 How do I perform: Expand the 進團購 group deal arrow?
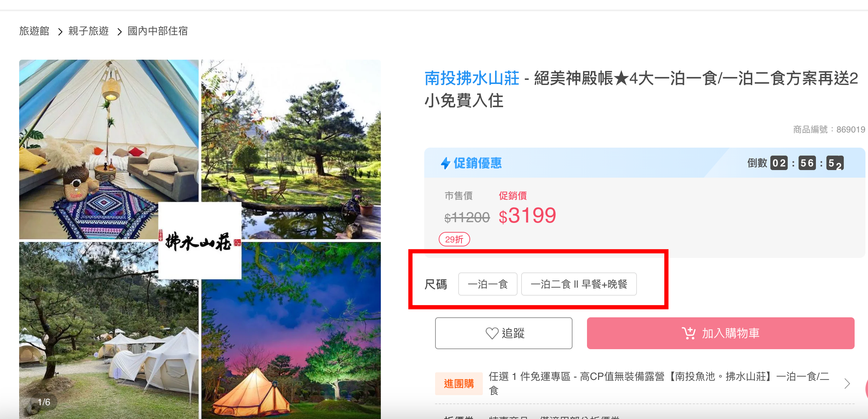pos(847,384)
